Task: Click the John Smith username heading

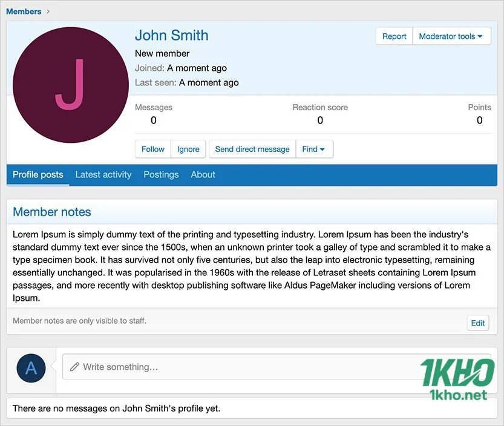Action: pyautogui.click(x=171, y=35)
